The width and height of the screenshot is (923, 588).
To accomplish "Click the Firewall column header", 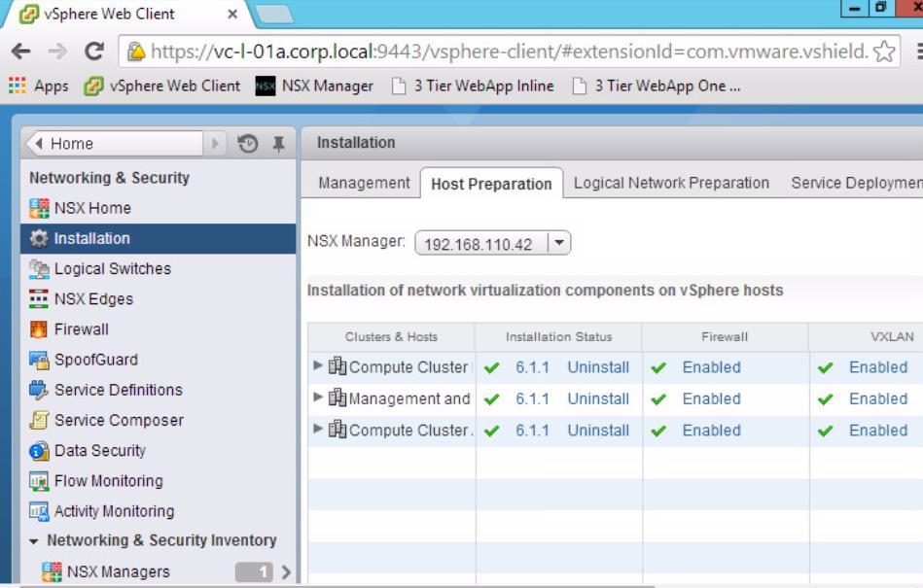I will (725, 337).
